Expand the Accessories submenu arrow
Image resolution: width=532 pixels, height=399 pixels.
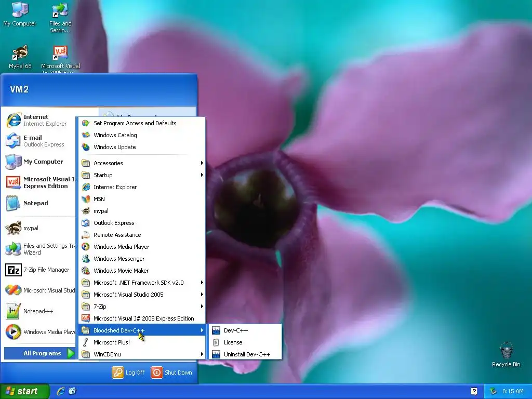point(202,163)
